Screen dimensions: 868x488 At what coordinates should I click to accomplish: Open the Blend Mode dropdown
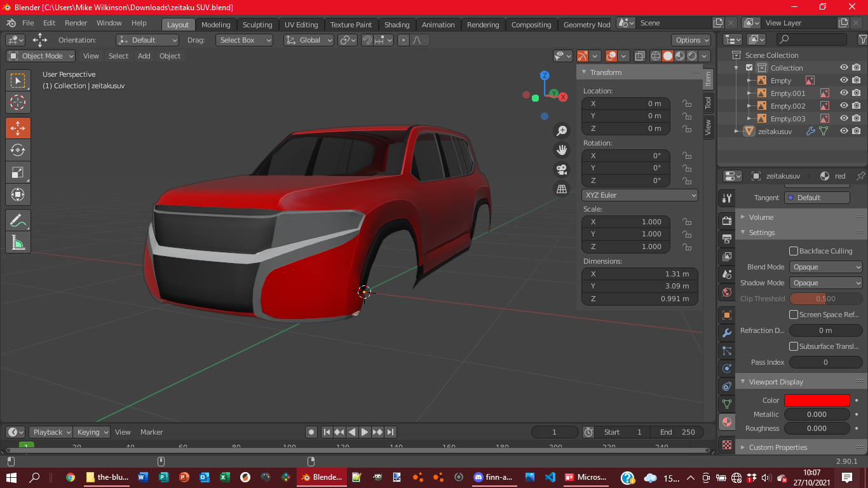[x=825, y=267]
